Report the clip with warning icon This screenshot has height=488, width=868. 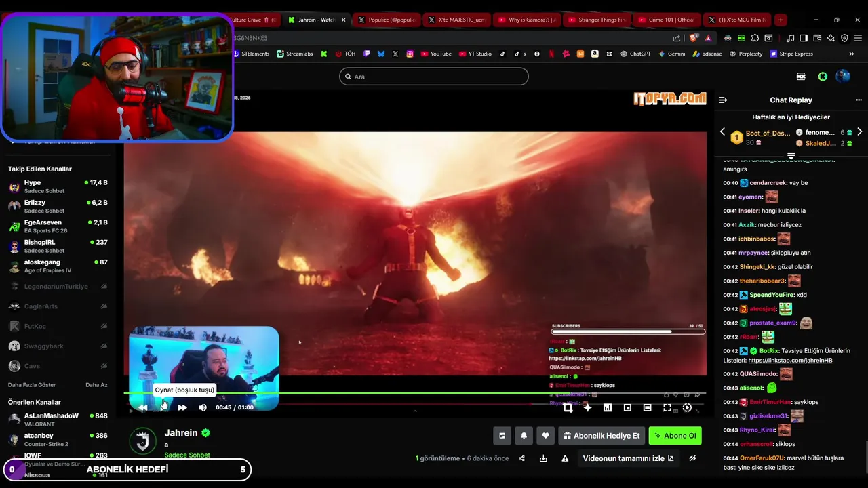pyautogui.click(x=565, y=458)
